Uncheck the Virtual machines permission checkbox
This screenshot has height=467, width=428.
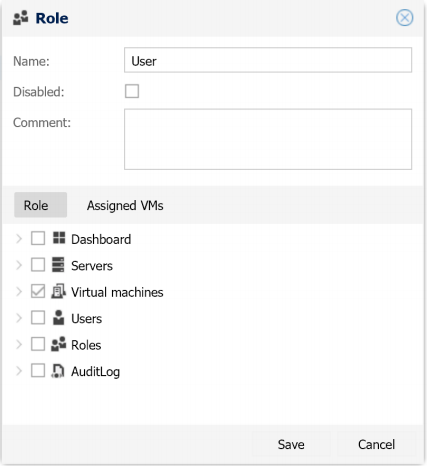coord(38,291)
